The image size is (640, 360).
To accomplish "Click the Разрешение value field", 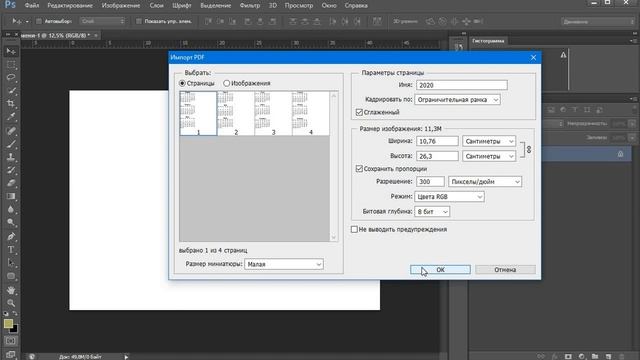I will pos(430,182).
